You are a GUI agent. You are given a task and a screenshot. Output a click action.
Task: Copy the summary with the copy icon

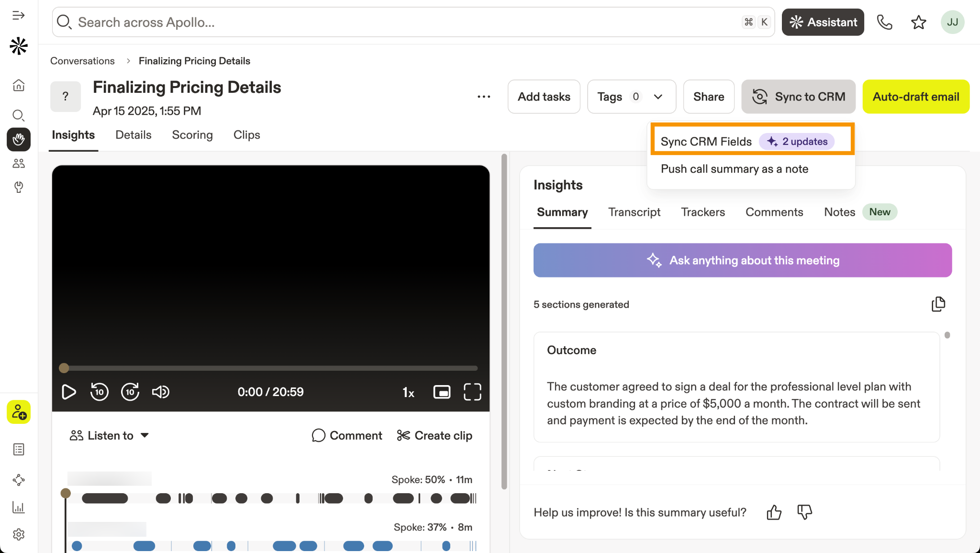(938, 304)
